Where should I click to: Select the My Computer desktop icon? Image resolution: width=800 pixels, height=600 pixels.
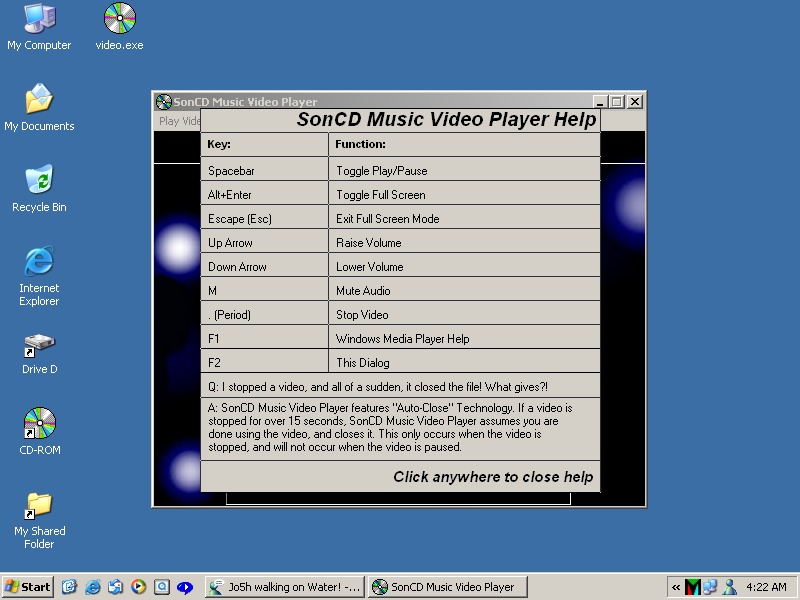[x=39, y=19]
